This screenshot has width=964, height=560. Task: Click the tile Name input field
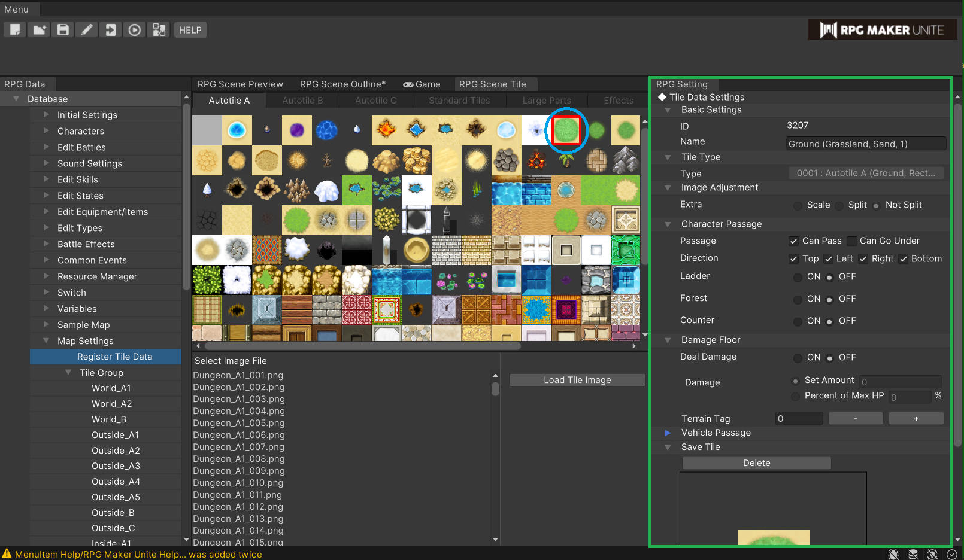866,144
